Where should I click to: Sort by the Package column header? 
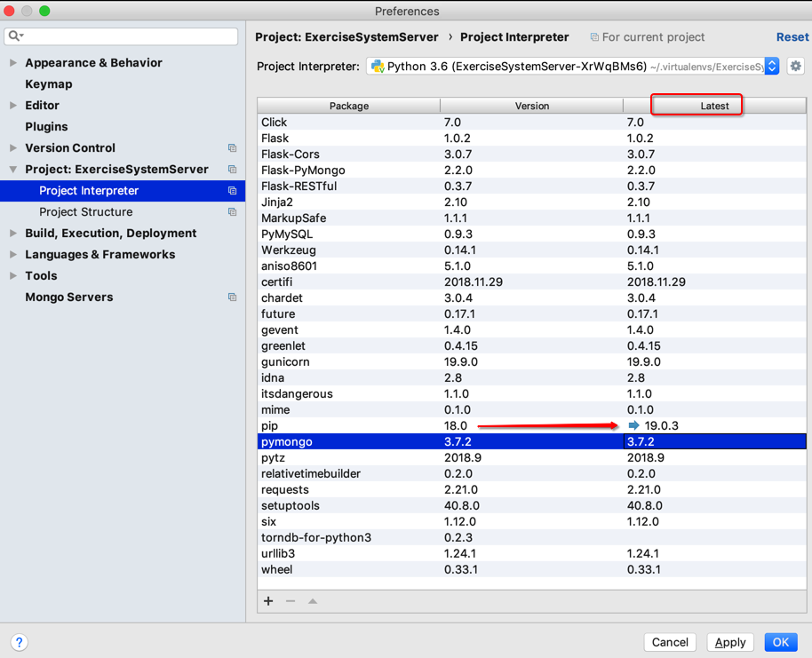(x=349, y=106)
